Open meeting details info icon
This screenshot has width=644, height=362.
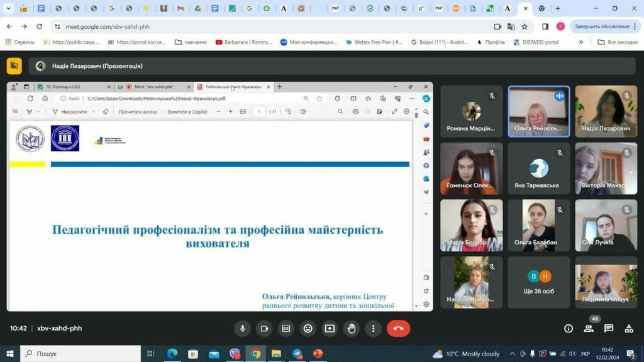click(x=569, y=328)
